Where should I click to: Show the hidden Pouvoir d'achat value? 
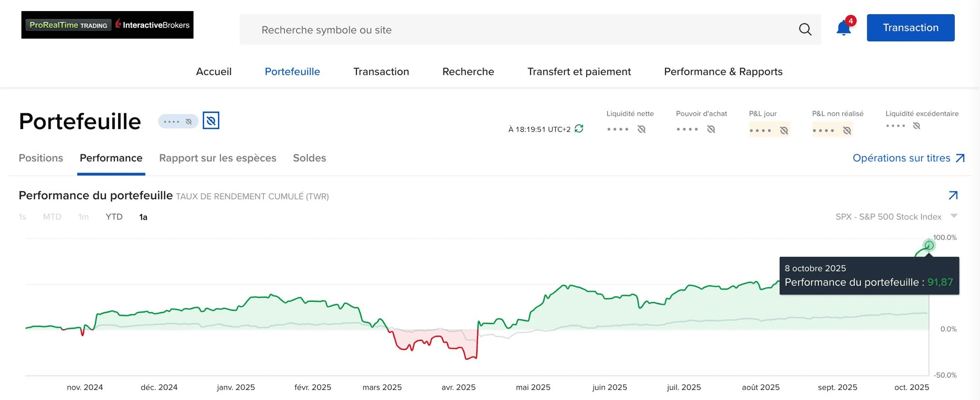coord(711,129)
